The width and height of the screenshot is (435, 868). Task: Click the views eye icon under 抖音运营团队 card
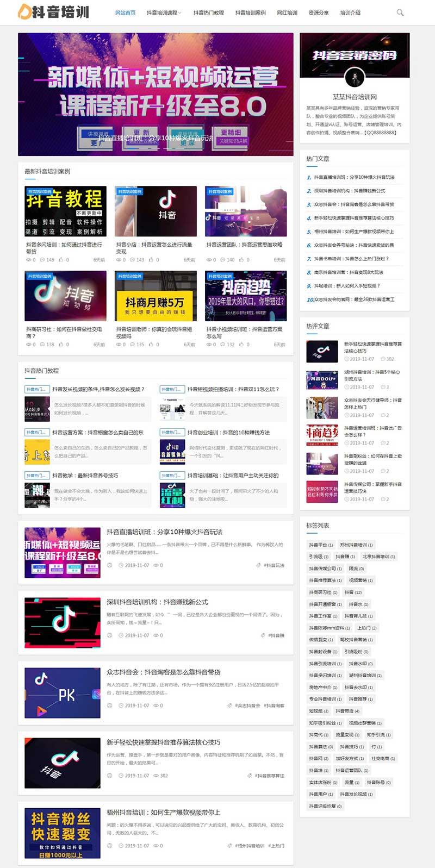click(209, 260)
